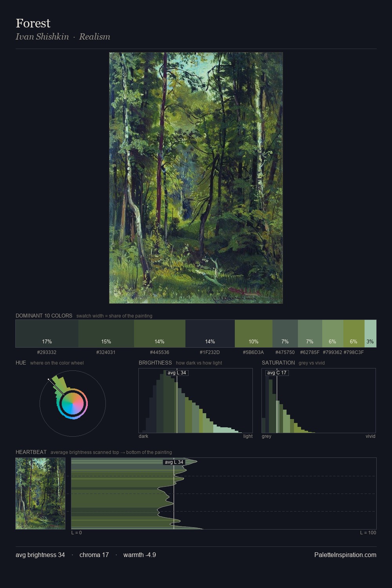Viewport: 392px width, 588px height.
Task: Click the '#62785F' hex label
Action: coord(310,352)
